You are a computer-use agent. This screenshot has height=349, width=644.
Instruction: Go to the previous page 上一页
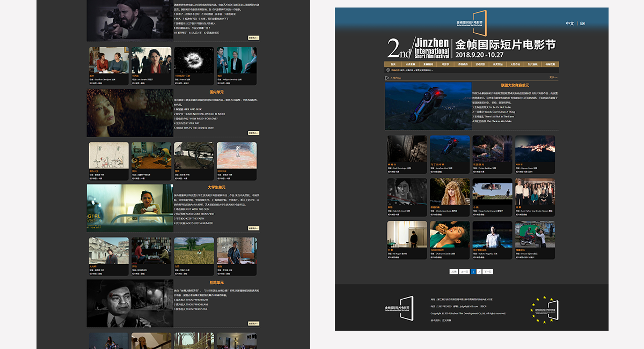(x=465, y=272)
